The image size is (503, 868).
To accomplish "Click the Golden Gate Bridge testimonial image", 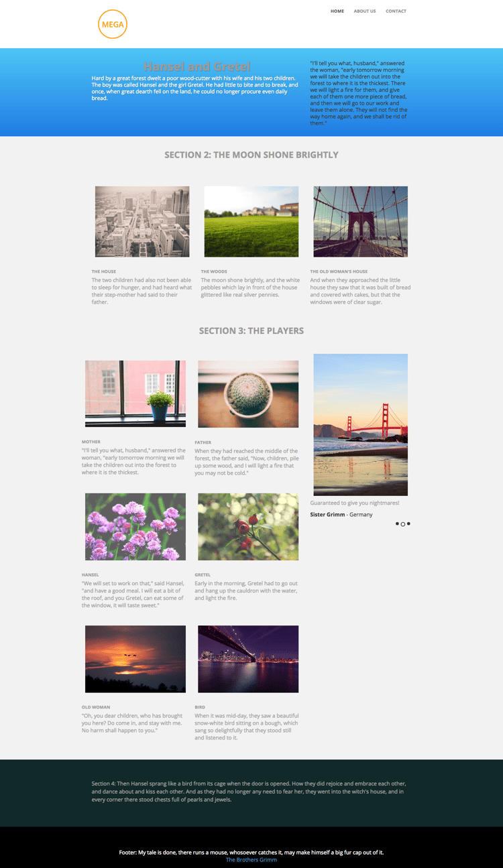I will point(361,425).
